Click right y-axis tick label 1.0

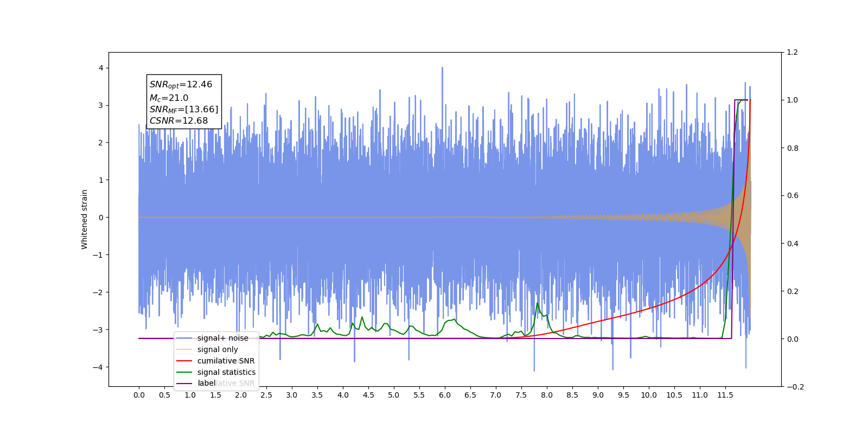point(792,100)
